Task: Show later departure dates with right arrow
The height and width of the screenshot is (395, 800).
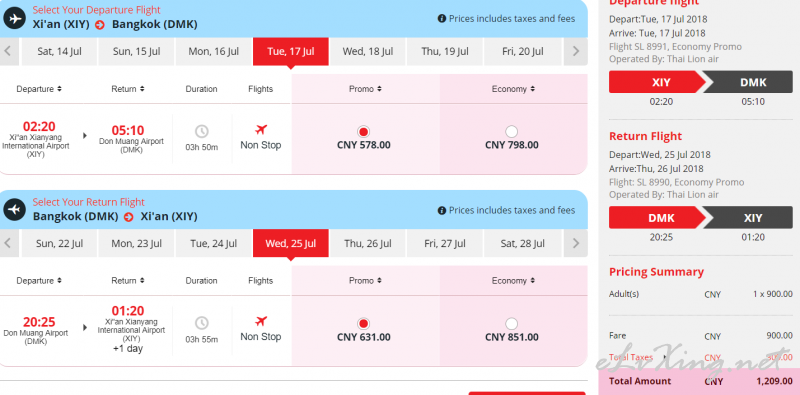Action: point(576,52)
